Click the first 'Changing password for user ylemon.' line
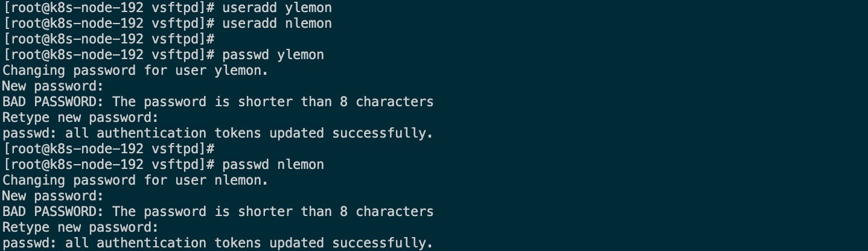Viewport: 868px width, 251px height. pyautogui.click(x=135, y=71)
